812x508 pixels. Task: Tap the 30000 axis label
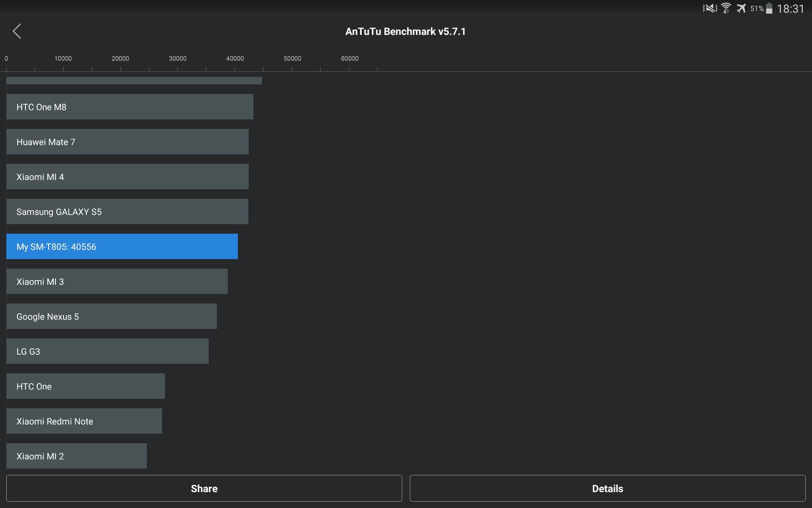tap(178, 58)
